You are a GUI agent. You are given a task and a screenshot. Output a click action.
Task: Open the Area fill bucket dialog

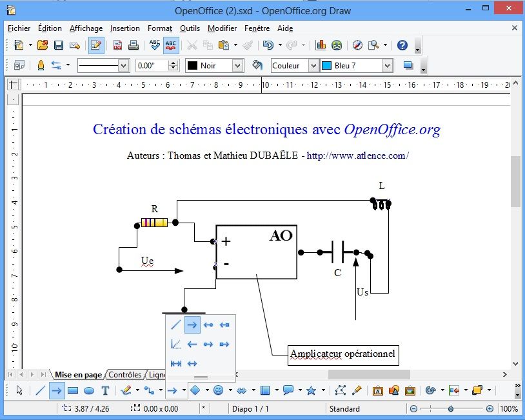tap(257, 65)
